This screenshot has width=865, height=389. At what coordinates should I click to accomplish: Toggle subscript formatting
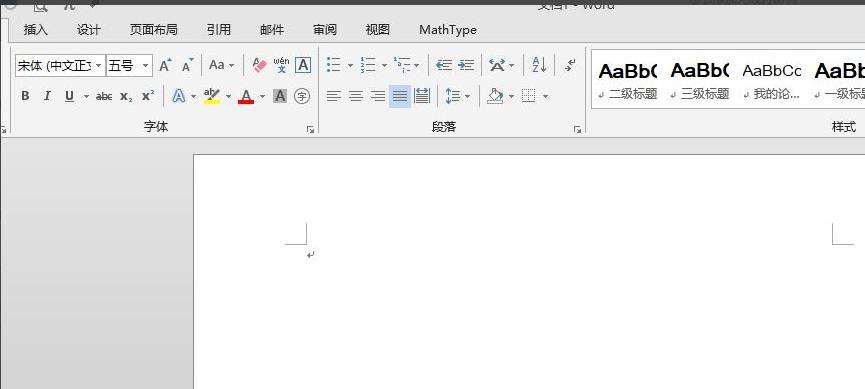click(126, 97)
